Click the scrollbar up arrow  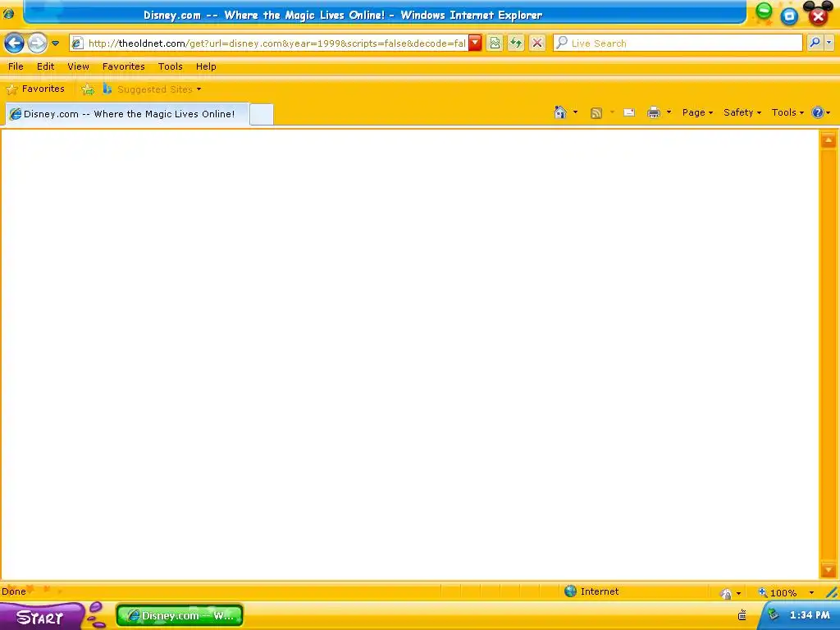coord(829,140)
